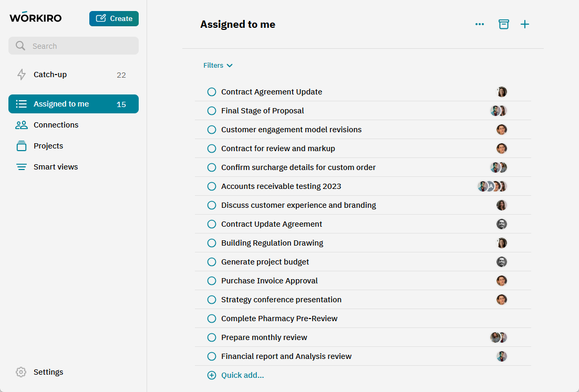Click the archive icon in the header

pyautogui.click(x=503, y=24)
